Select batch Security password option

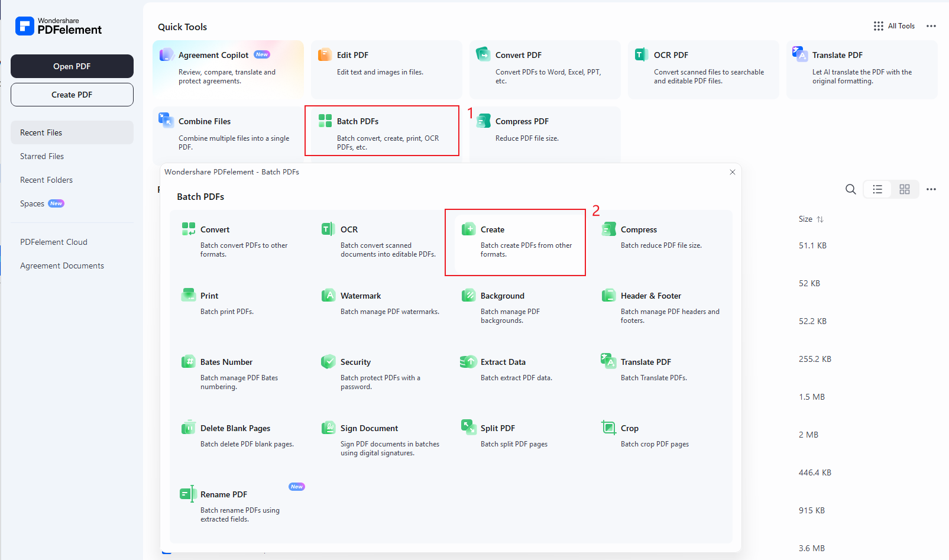click(x=380, y=375)
